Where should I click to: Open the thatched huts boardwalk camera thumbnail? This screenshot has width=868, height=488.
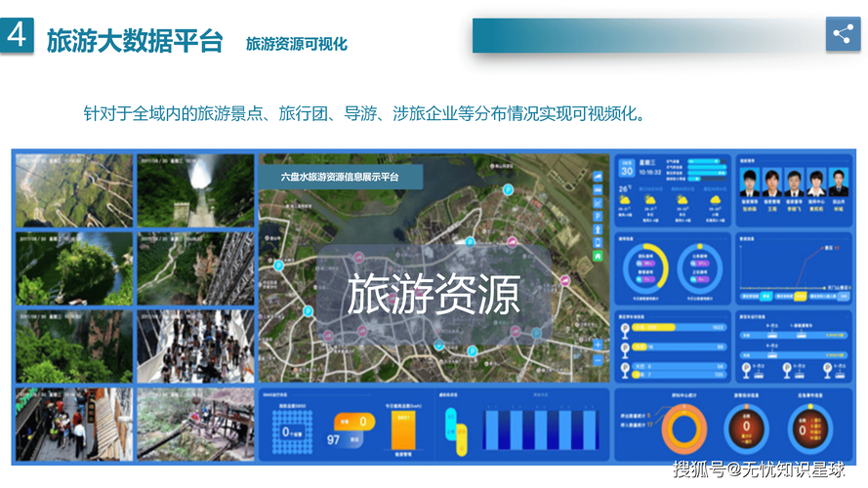pyautogui.click(x=195, y=425)
